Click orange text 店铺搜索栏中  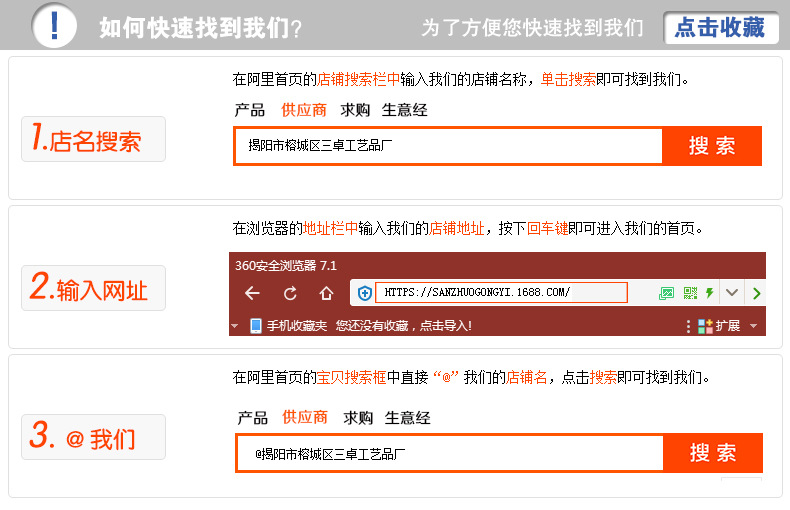click(x=358, y=79)
